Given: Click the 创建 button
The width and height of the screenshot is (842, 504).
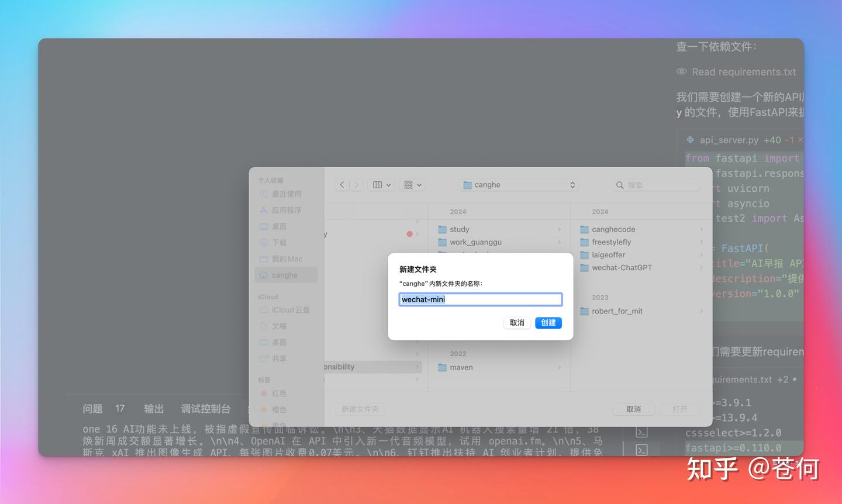Looking at the screenshot, I should [x=548, y=323].
